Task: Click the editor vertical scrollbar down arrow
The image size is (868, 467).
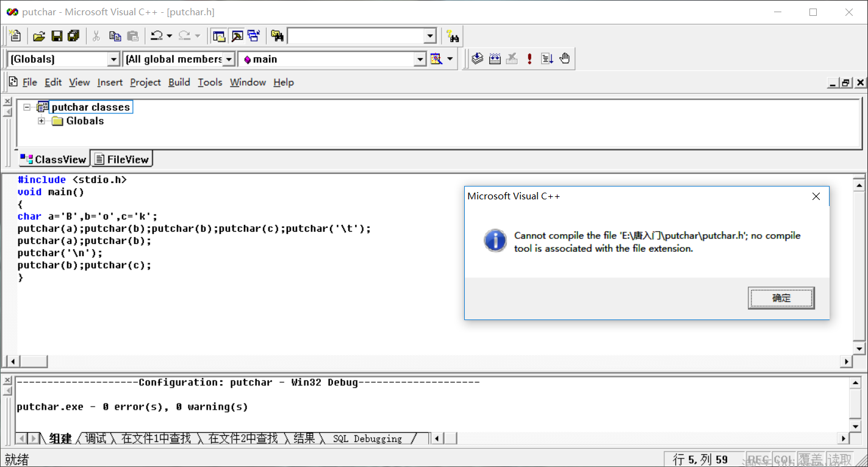Action: [859, 349]
